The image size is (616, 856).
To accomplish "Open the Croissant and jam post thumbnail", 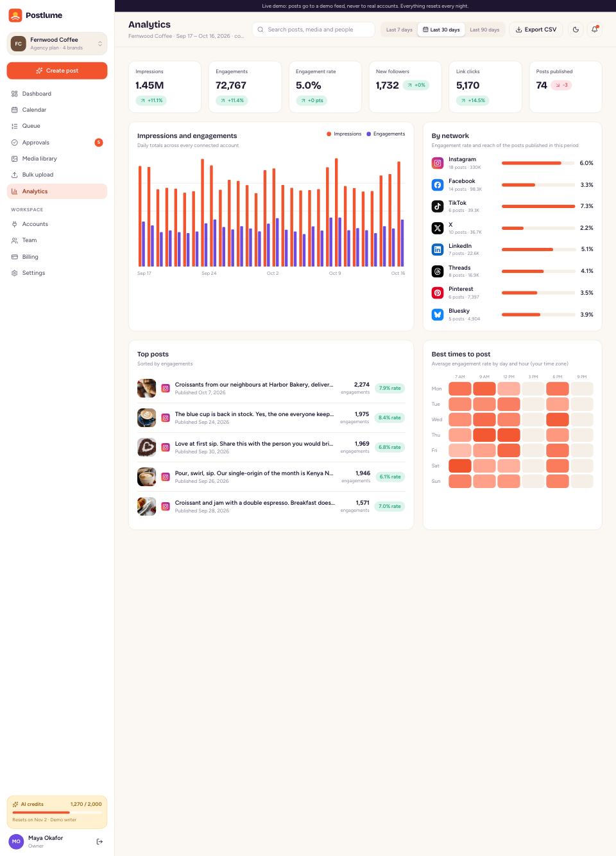I will pos(146,506).
